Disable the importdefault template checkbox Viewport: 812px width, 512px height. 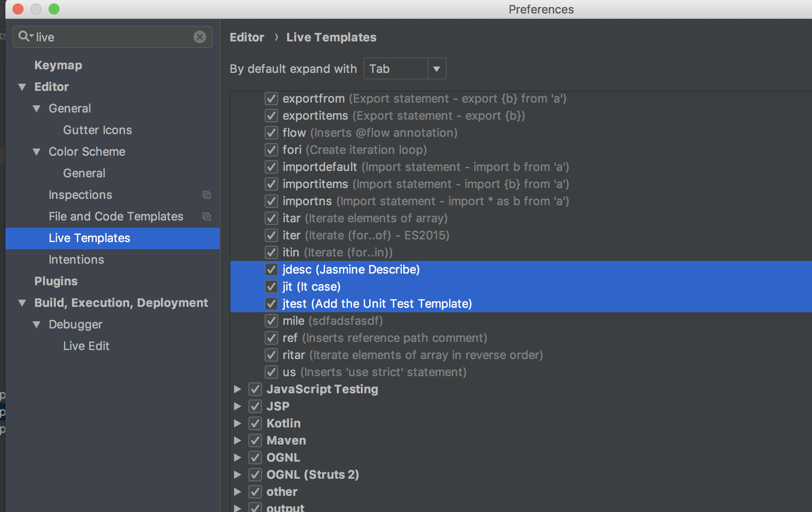(271, 167)
